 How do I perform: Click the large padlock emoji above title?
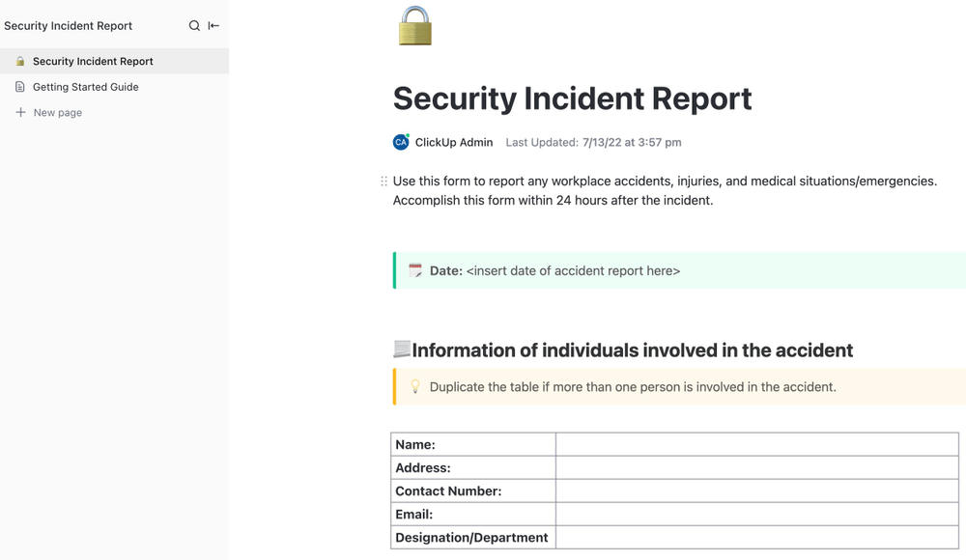(x=415, y=26)
